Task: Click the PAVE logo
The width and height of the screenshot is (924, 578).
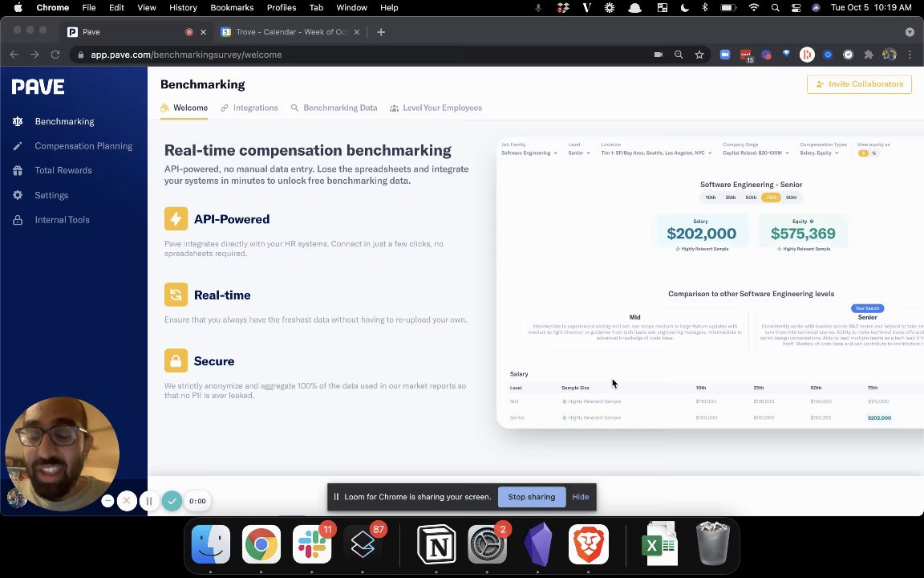Action: click(x=38, y=87)
